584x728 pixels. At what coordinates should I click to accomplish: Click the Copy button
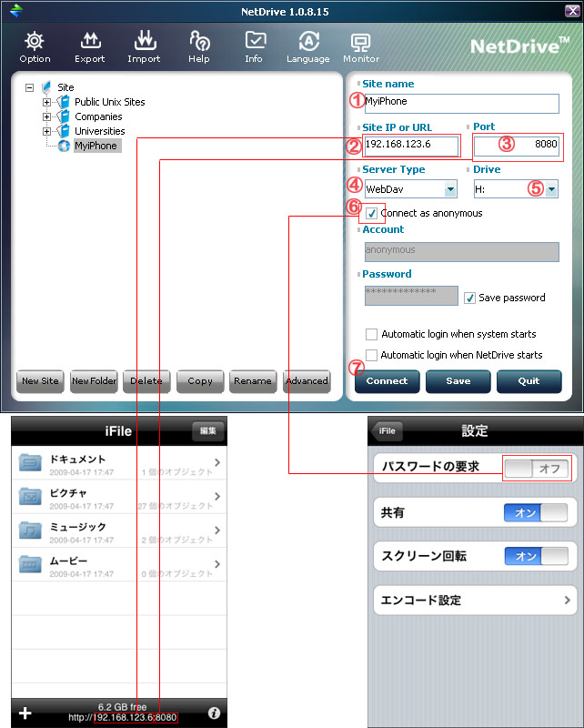pyautogui.click(x=200, y=381)
